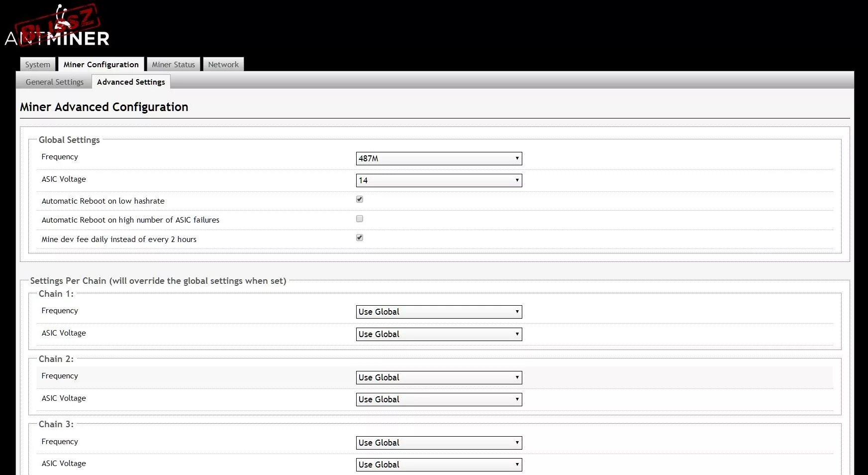Switch to the Miner Status tab

[174, 64]
